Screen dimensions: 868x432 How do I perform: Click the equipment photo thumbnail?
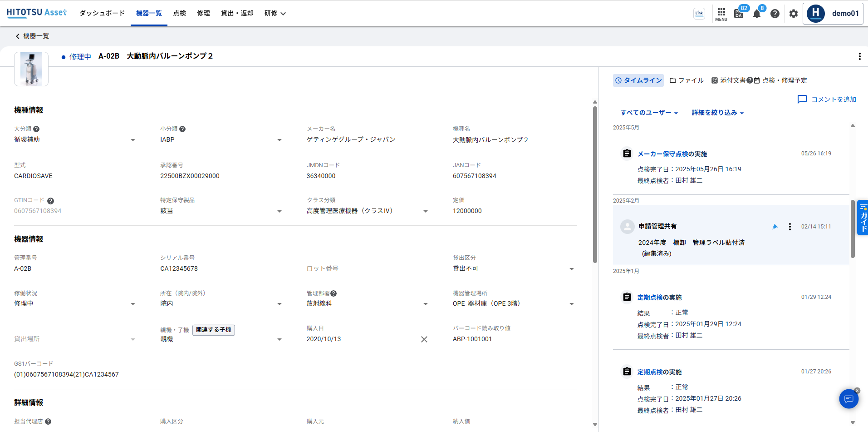pos(31,69)
